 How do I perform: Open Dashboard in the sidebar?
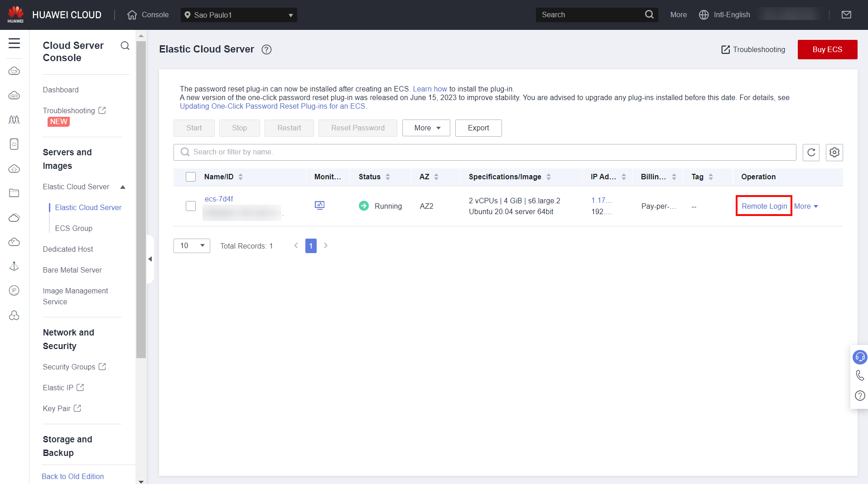click(61, 90)
